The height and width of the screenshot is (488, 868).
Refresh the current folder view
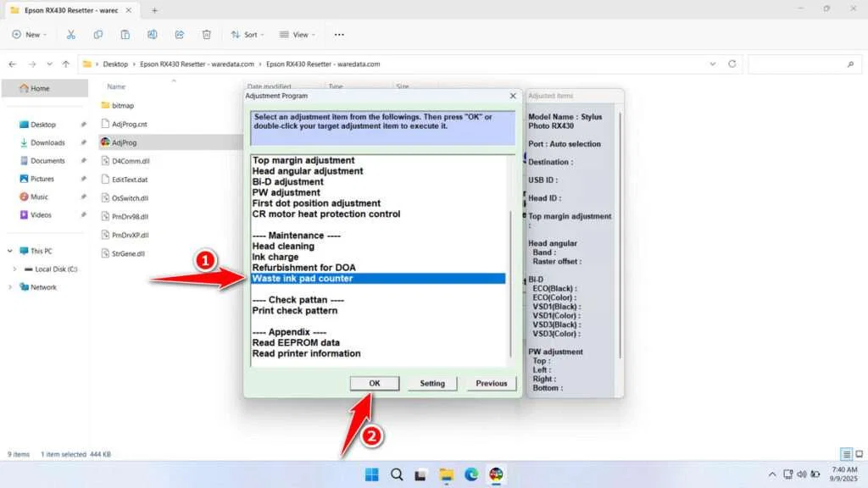pyautogui.click(x=732, y=64)
